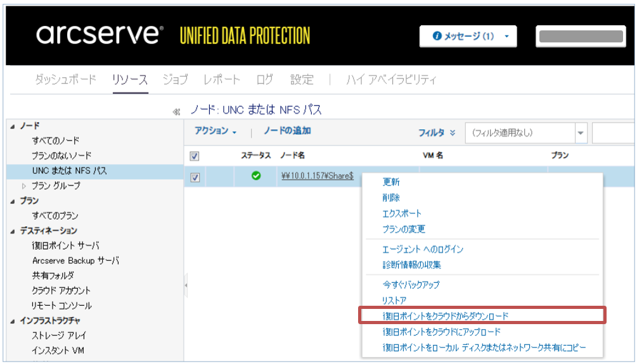
Task: Uncheck the ¥¥10.0.1.157¥Share$ row checkbox
Action: tap(195, 177)
